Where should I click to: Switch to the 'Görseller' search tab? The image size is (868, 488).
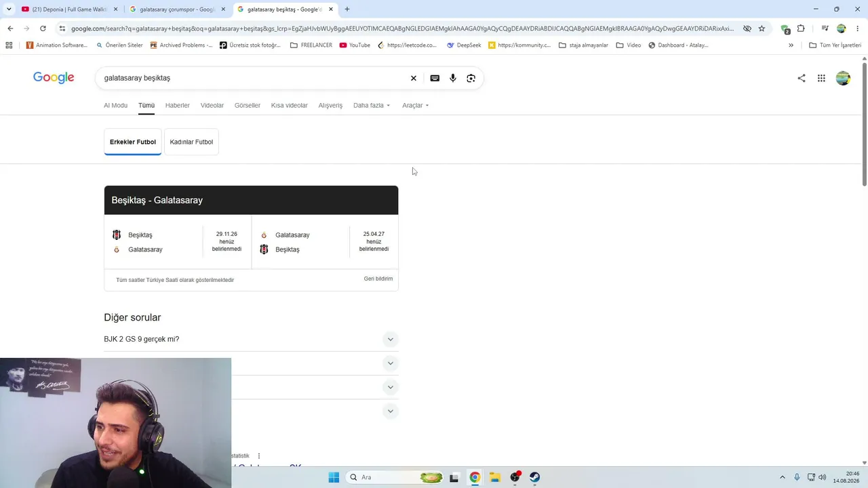248,105
